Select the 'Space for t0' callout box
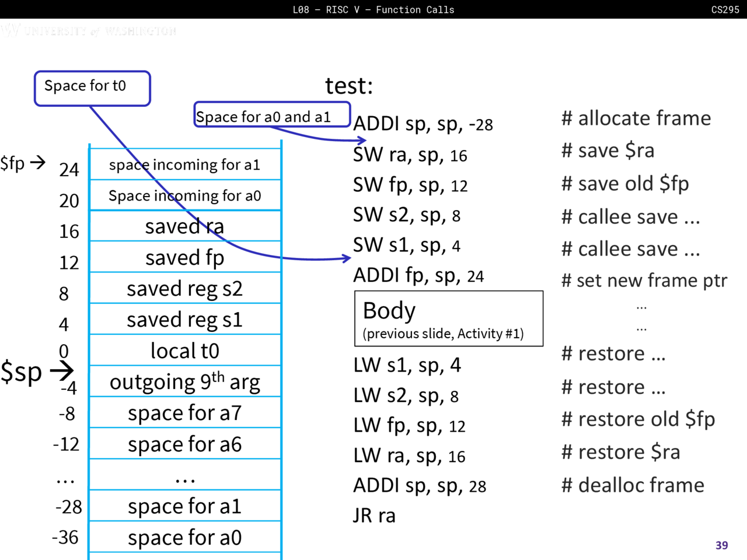The width and height of the screenshot is (747, 560). 92,88
